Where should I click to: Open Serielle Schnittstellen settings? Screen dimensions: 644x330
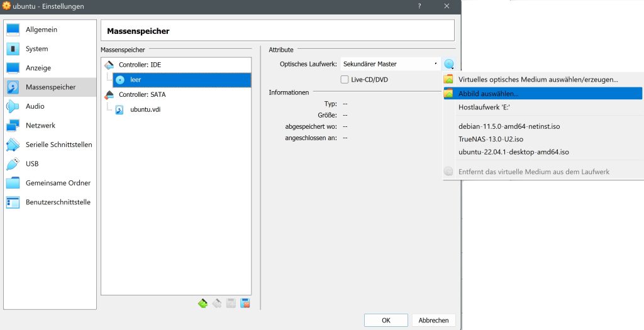[50, 145]
